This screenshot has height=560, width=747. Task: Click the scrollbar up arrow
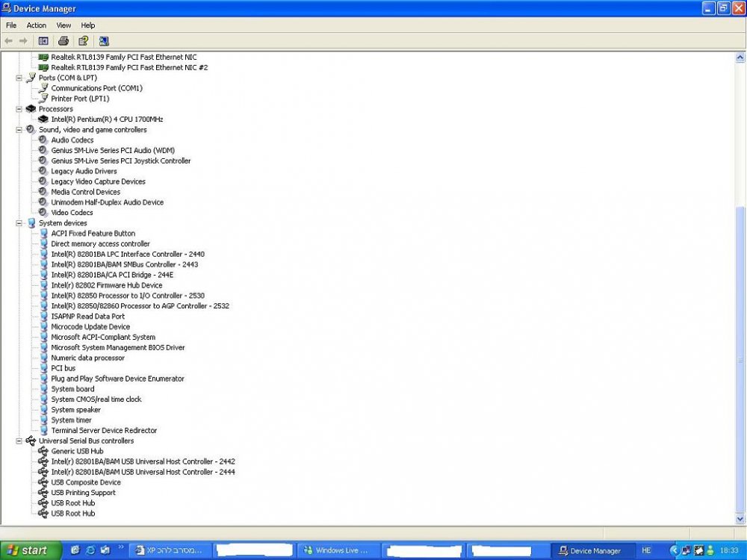(x=740, y=57)
